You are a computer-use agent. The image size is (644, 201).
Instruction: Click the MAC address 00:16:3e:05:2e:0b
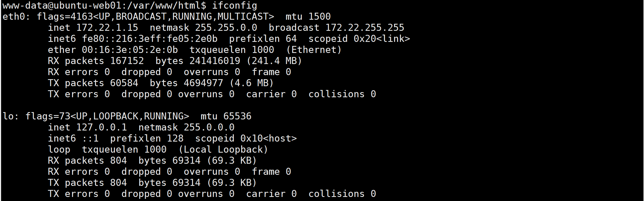130,50
